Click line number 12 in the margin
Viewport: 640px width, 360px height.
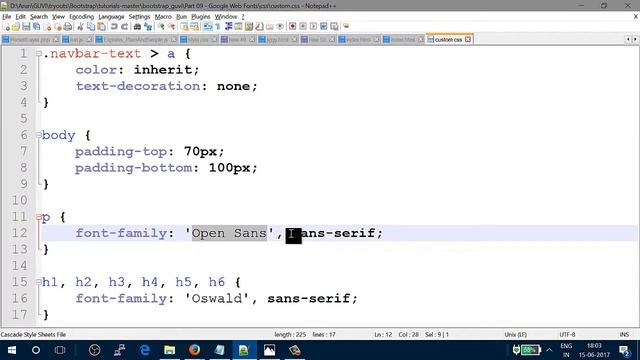pyautogui.click(x=19, y=233)
